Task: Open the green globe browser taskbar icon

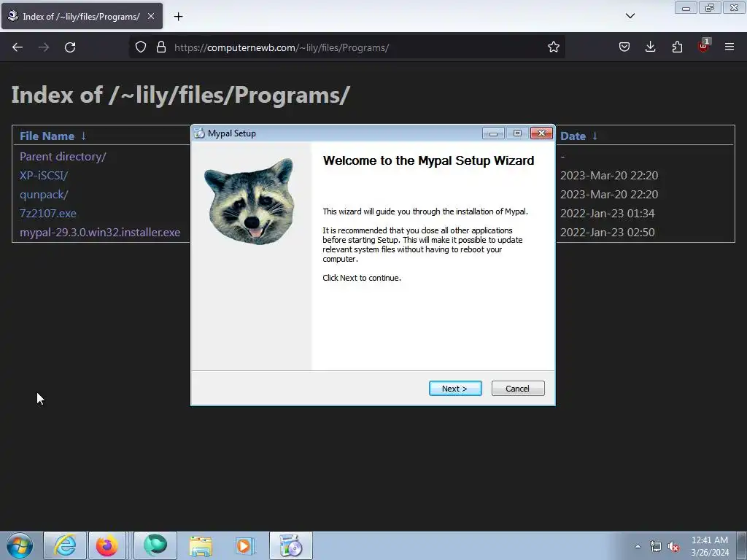Action: (x=155, y=545)
